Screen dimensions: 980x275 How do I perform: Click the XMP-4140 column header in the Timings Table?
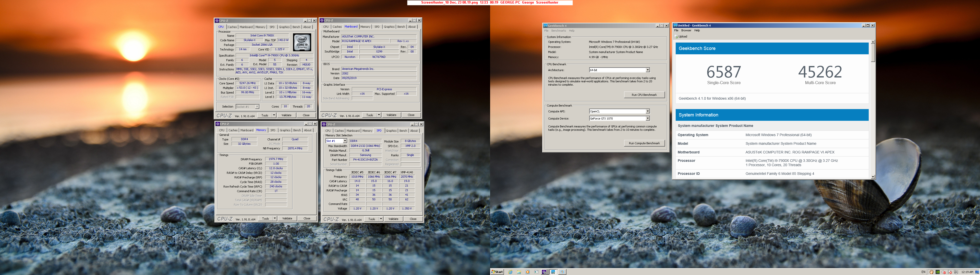click(407, 173)
